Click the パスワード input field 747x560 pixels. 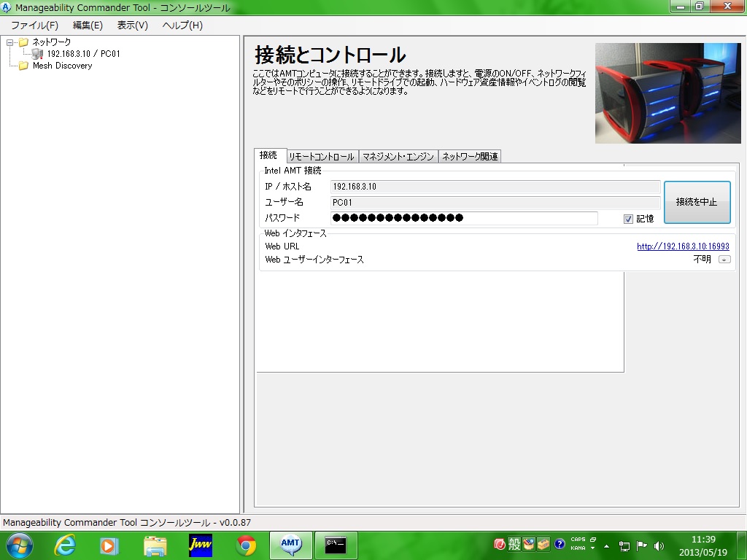coord(464,218)
